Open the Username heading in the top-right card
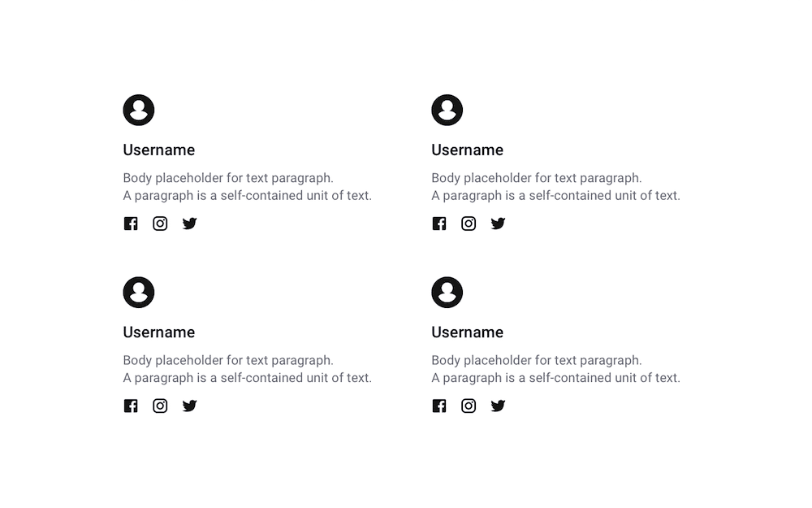This screenshot has height=508, width=812. coord(467,150)
